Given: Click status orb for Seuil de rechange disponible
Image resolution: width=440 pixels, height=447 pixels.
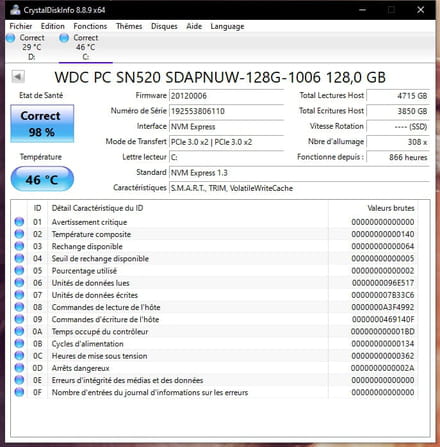Looking at the screenshot, I should (x=19, y=258).
